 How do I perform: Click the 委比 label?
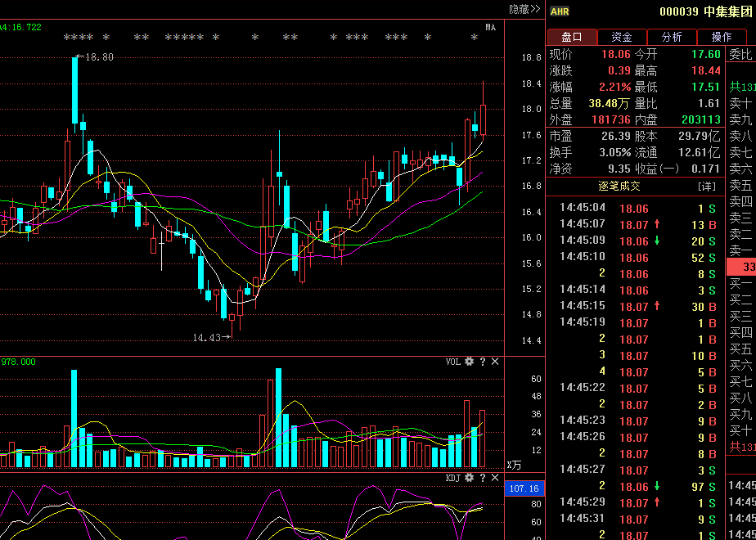click(740, 54)
